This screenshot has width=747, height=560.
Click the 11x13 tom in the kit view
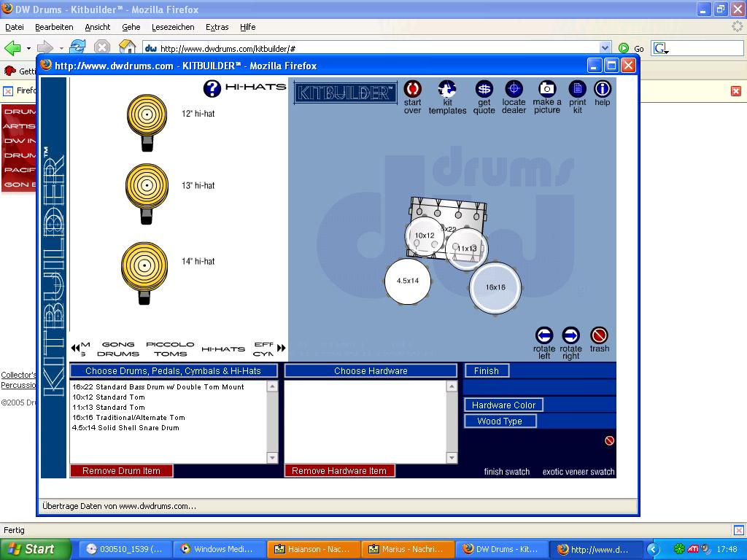467,249
